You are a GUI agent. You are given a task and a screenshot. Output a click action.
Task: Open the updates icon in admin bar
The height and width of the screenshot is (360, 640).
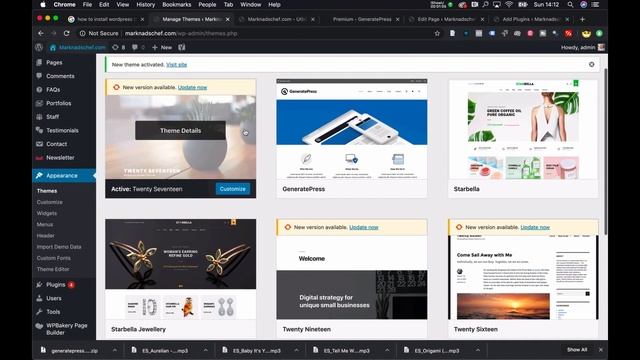(118, 47)
